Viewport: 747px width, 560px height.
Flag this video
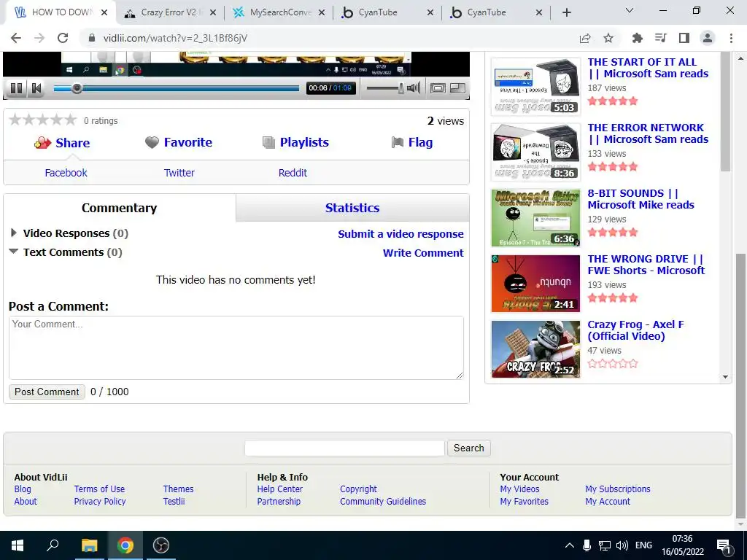coord(412,142)
